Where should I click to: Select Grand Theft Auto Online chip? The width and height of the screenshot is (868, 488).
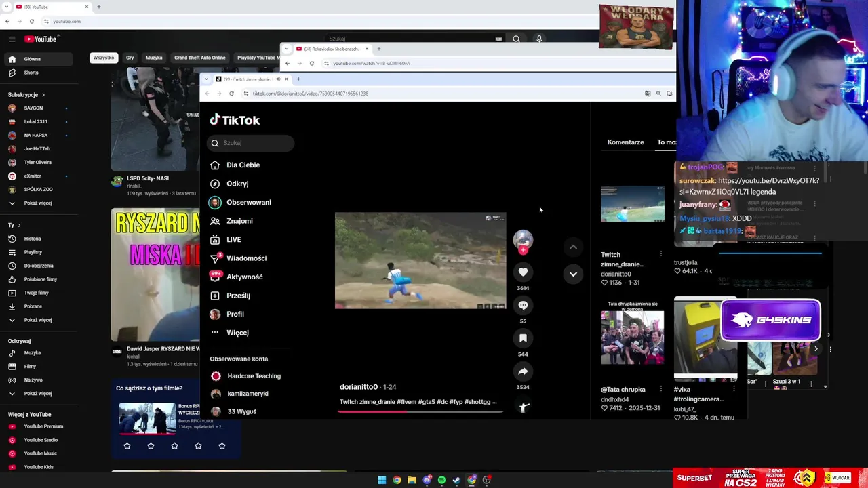199,58
